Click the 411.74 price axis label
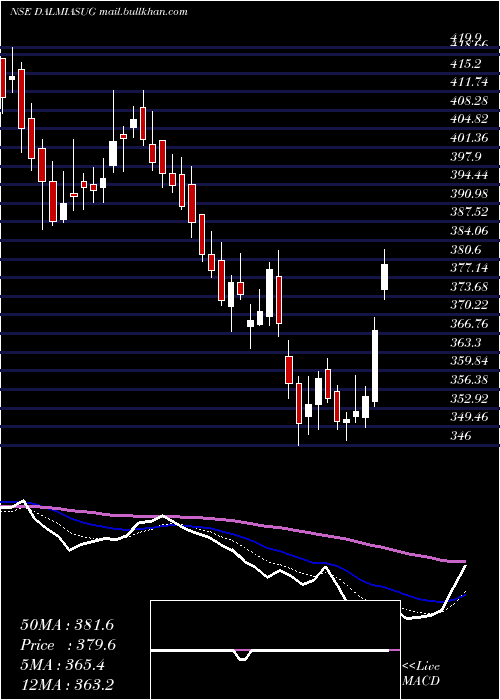The width and height of the screenshot is (500, 700). [469, 83]
